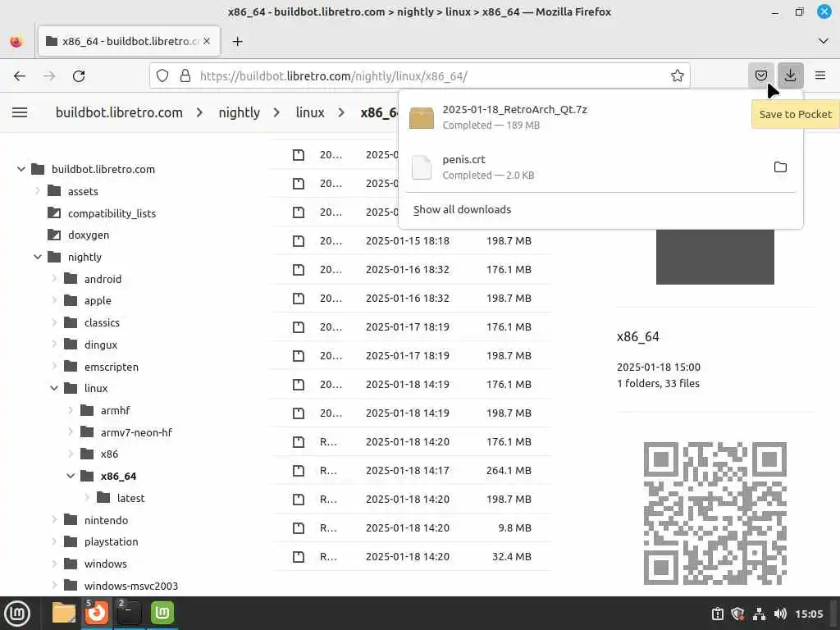Collapse the linux tree folder
The image size is (840, 630).
[x=54, y=388]
